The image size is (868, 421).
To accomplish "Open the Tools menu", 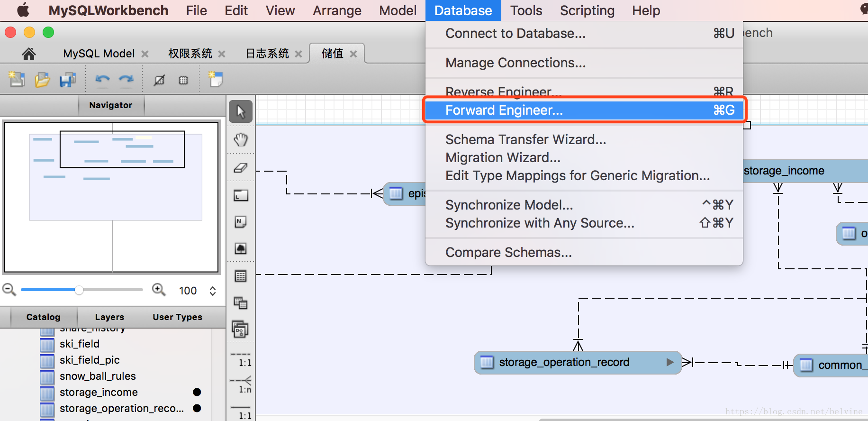I will tap(526, 10).
